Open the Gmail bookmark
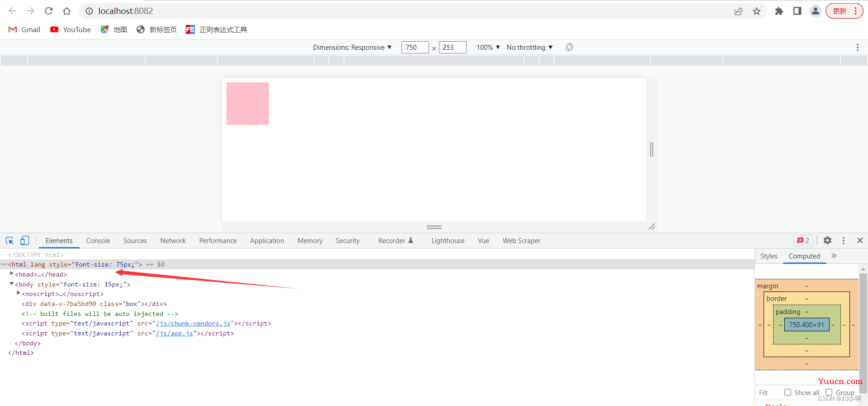The height and width of the screenshot is (406, 868). 24,29
